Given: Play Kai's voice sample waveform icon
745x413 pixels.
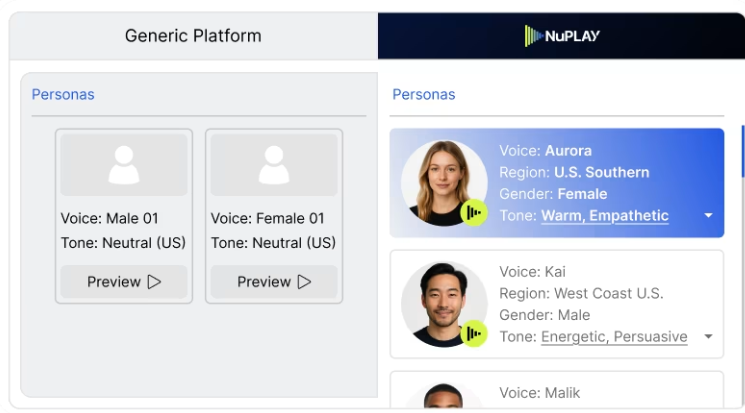Looking at the screenshot, I should [x=474, y=333].
